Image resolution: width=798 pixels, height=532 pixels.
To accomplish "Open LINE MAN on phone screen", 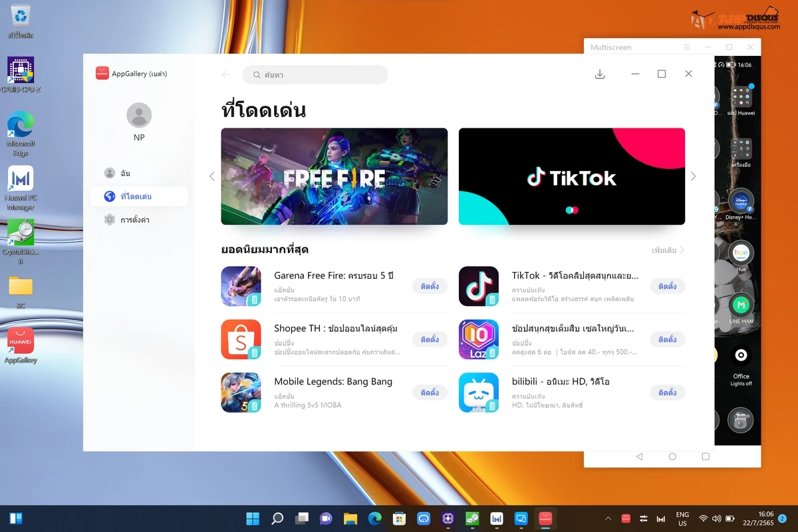I will (741, 309).
